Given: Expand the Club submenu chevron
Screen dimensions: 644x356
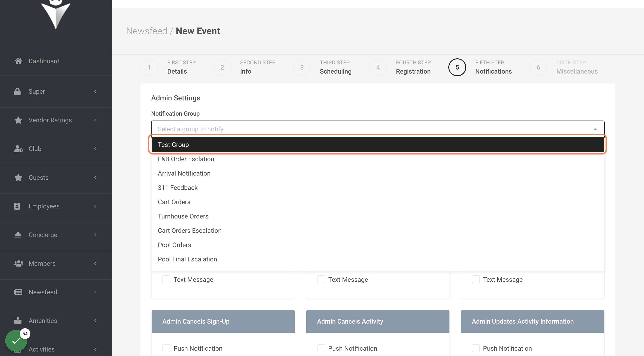Looking at the screenshot, I should [95, 149].
